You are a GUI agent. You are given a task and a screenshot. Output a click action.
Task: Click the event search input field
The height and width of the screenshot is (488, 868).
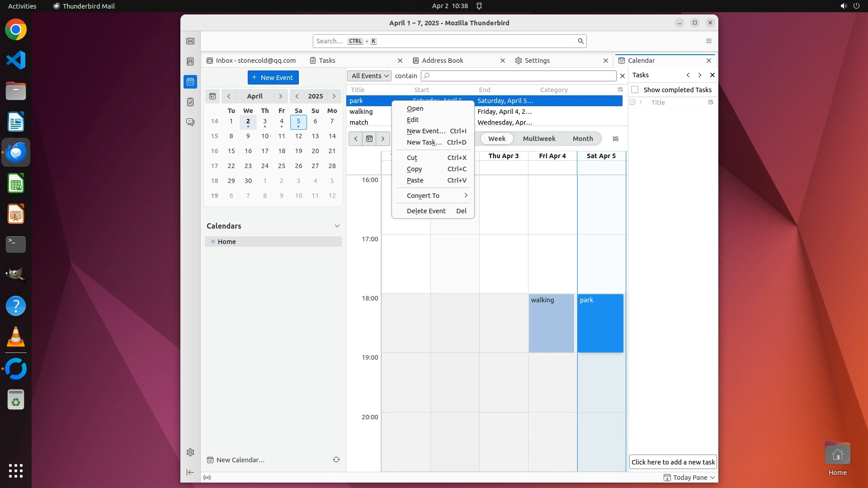coord(519,76)
